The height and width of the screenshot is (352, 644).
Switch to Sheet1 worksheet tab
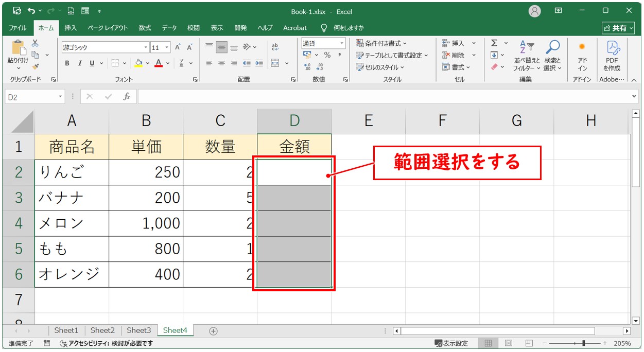[x=66, y=330]
